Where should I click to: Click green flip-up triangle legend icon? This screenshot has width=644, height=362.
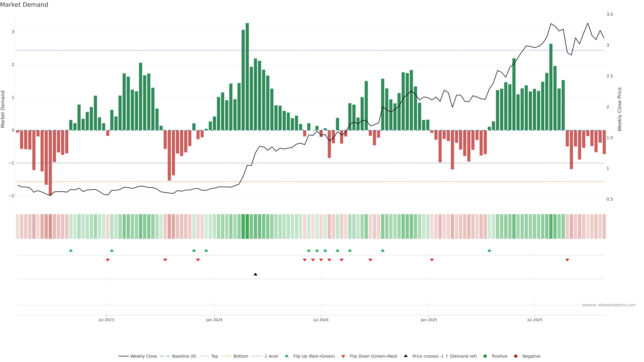click(286, 356)
